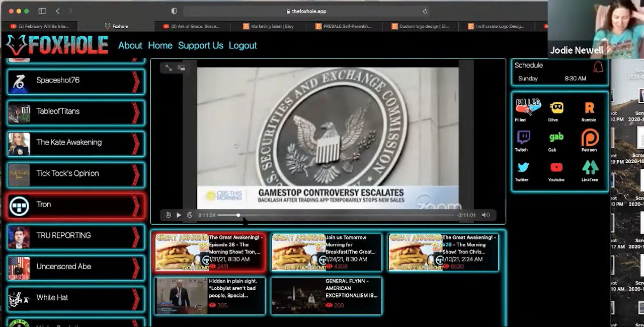Click the White Hat channel avatar

pyautogui.click(x=19, y=299)
